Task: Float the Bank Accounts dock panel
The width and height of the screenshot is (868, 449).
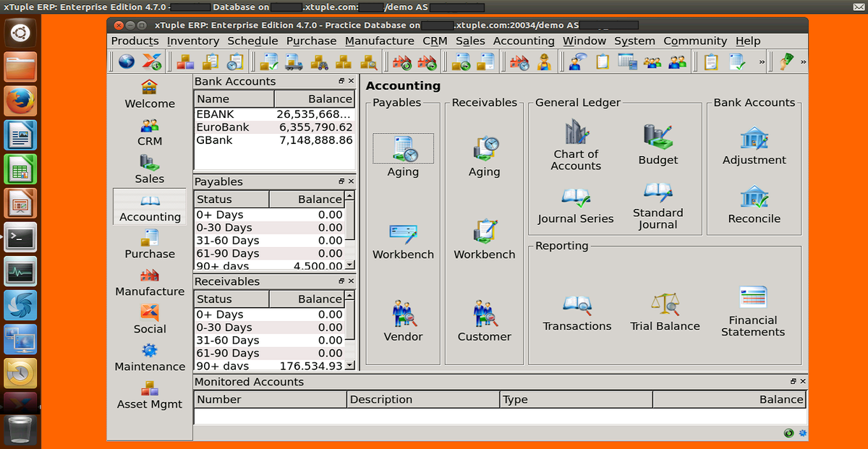Action: [x=341, y=81]
